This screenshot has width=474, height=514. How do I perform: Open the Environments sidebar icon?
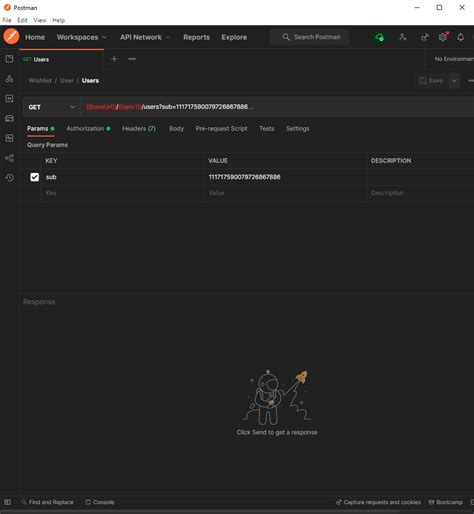pos(9,99)
